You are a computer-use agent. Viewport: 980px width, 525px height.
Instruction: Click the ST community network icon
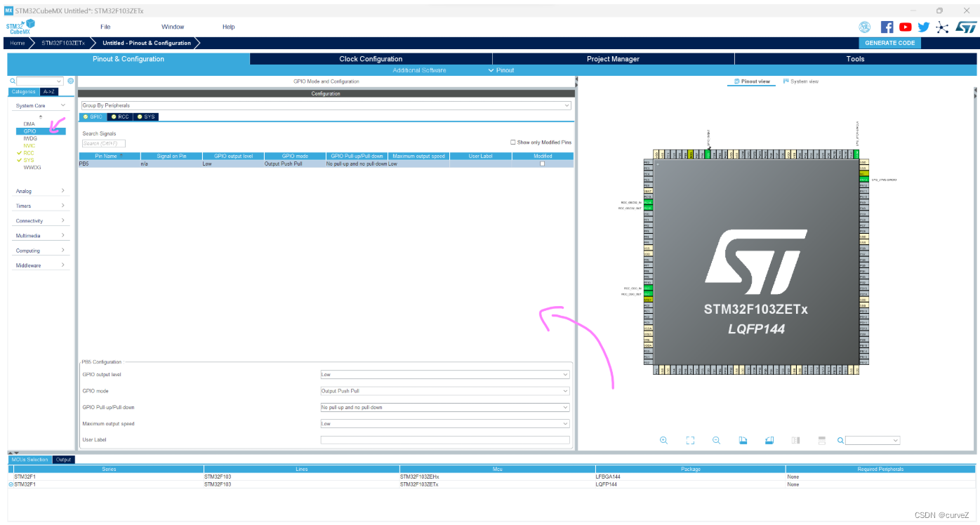pyautogui.click(x=942, y=27)
